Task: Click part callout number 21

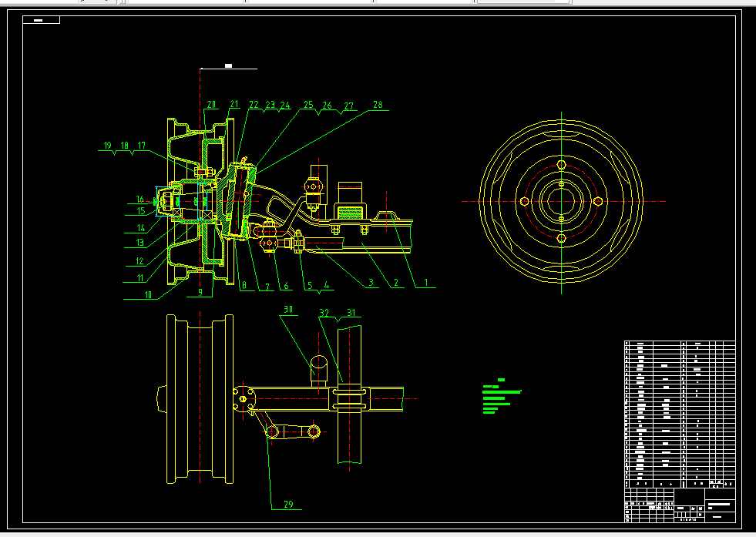Action: [x=234, y=104]
